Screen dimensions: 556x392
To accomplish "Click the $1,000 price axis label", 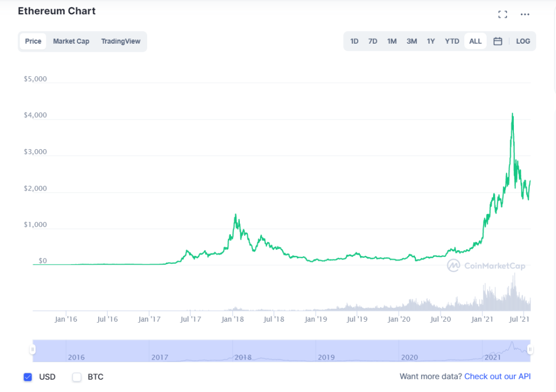I will [x=35, y=224].
